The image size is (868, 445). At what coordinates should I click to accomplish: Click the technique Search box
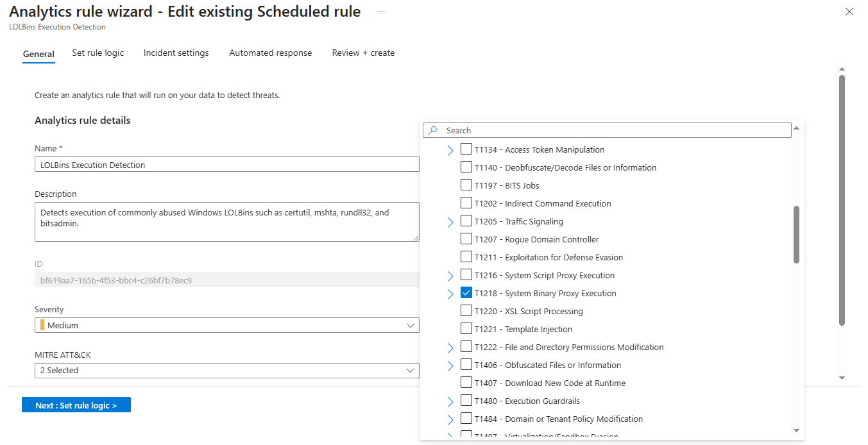[607, 130]
